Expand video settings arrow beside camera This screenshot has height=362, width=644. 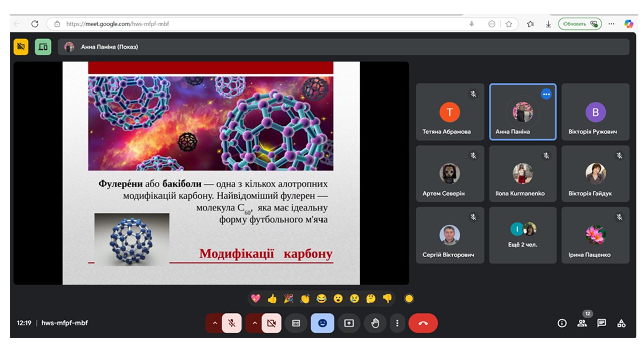(x=254, y=323)
